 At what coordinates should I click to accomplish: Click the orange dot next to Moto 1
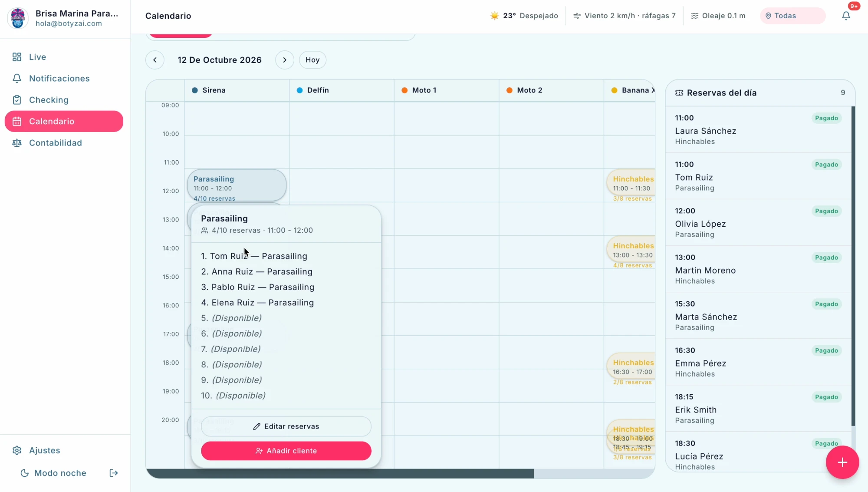click(x=404, y=90)
